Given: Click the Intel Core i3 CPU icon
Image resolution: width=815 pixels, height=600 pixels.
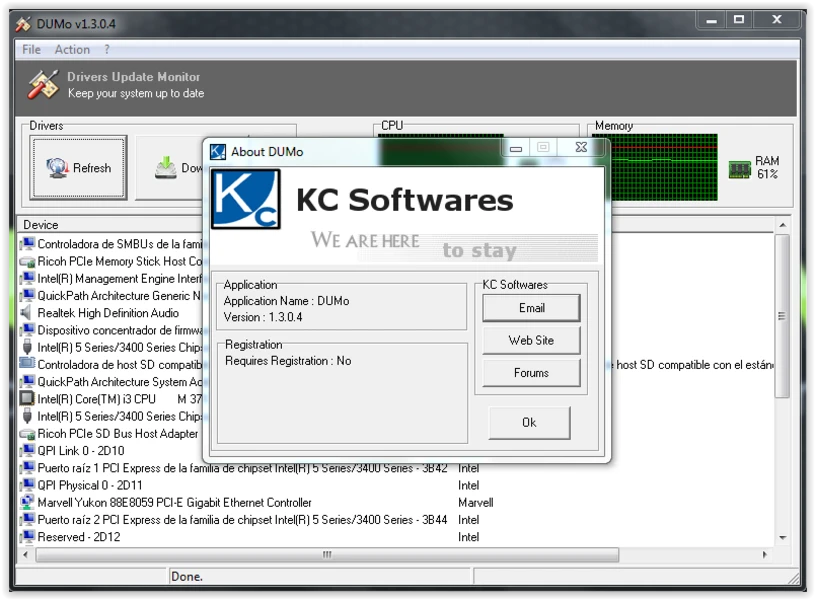Looking at the screenshot, I should pos(27,398).
